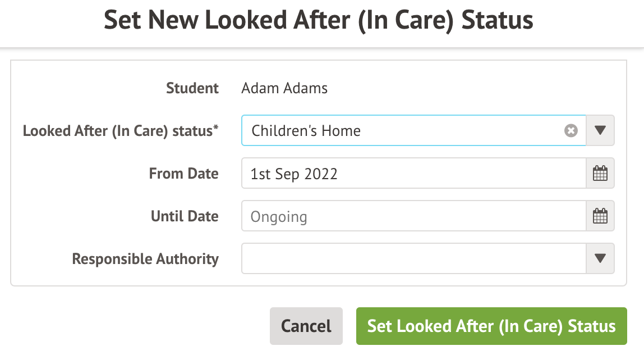Click the Set New Looked After Status heading
The width and height of the screenshot is (644, 364).
[319, 21]
